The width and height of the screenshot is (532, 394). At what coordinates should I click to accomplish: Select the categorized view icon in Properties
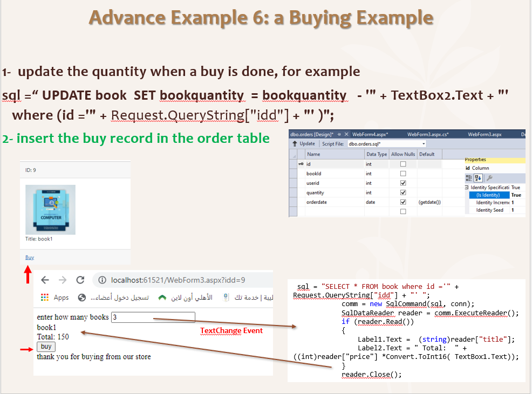pyautogui.click(x=468, y=177)
